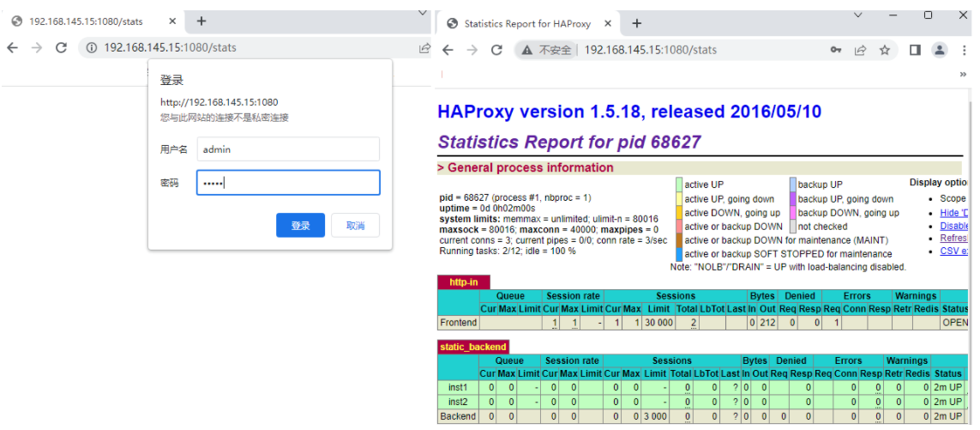The width and height of the screenshot is (980, 430).
Task: Click Back arrow in right browser window
Action: point(448,50)
